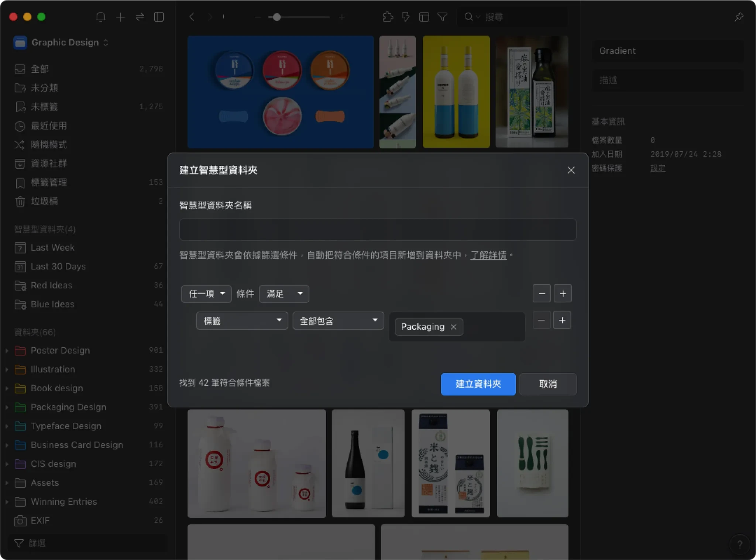
Task: Select 最近使用 in the sidebar
Action: (x=88, y=126)
